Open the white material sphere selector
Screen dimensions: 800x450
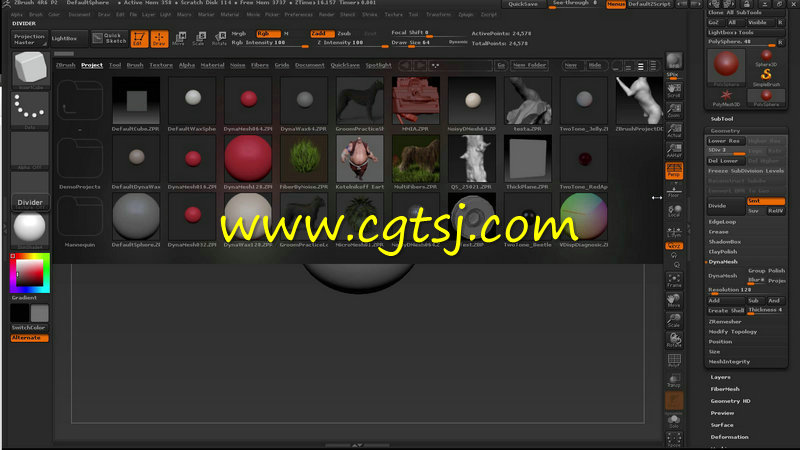click(30, 228)
